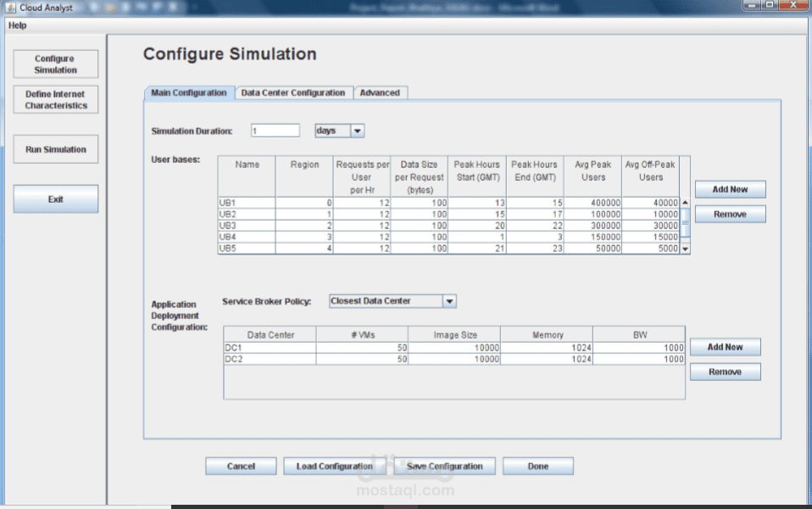
Task: Switch to the Advanced tab
Action: tap(380, 92)
